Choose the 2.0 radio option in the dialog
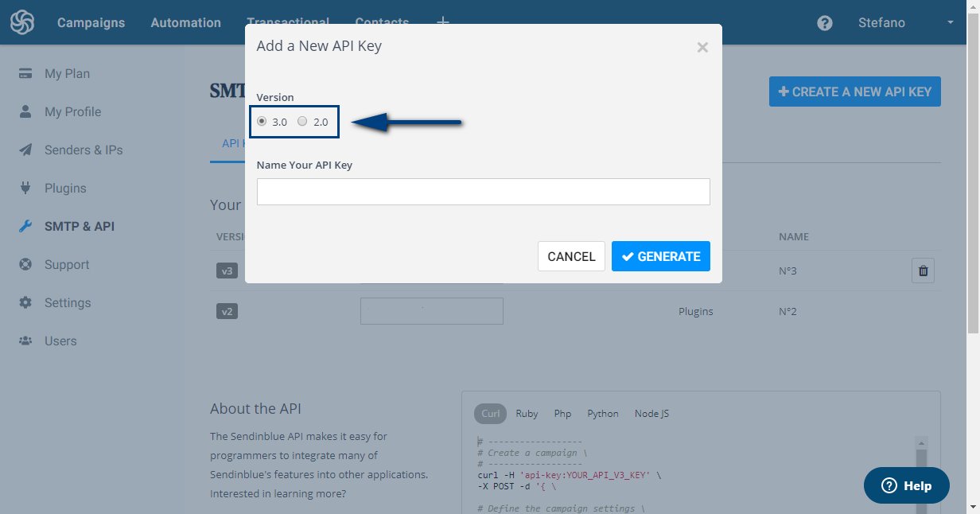Screen dimensions: 980x514 (302, 121)
